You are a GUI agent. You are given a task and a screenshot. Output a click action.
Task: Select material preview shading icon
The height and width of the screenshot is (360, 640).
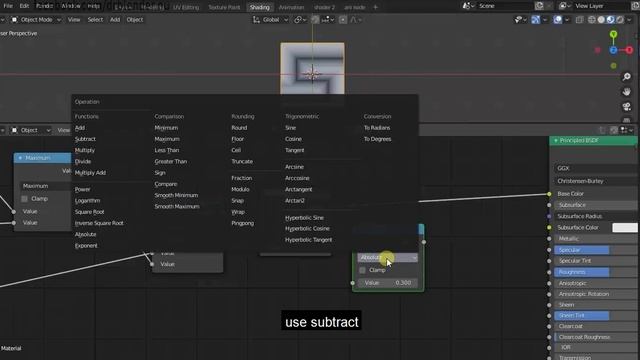610,20
